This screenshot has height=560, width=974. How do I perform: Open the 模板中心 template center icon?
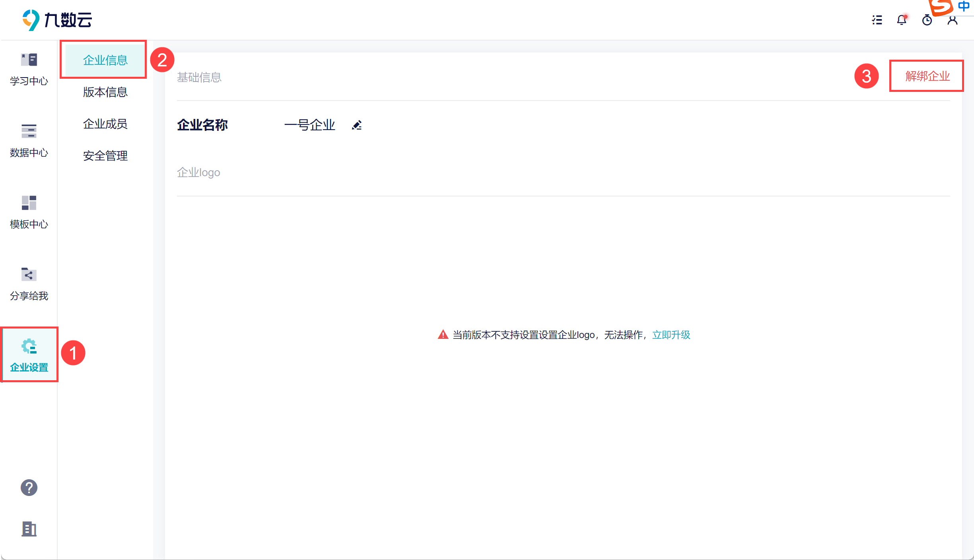[x=29, y=203]
